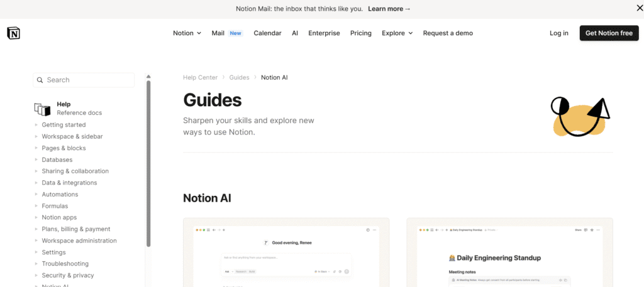Click the Guides breadcrumb link

tap(239, 77)
